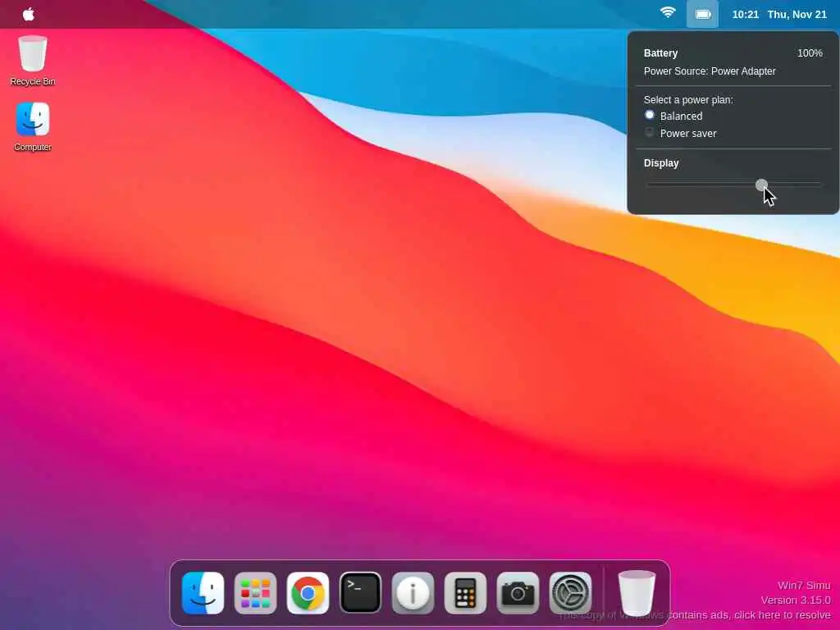Click the Battery 100% text
Viewport: 840px width, 630px height.
810,53
